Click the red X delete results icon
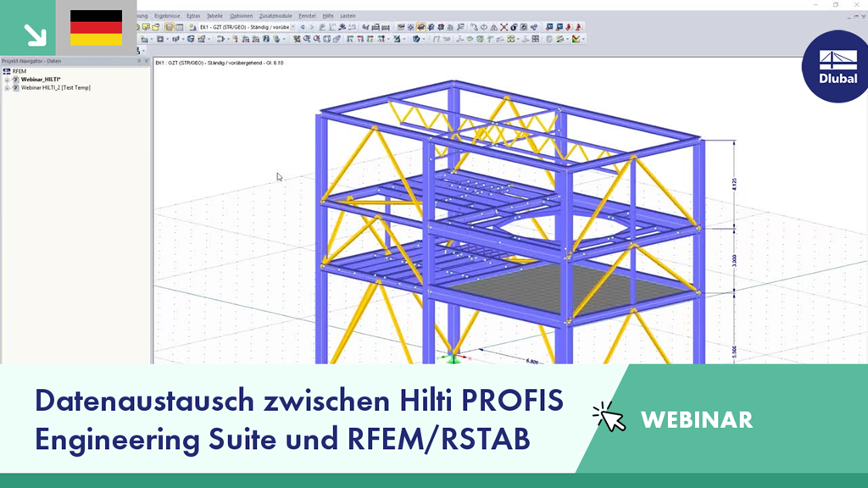Image resolution: width=868 pixels, height=488 pixels. [504, 27]
